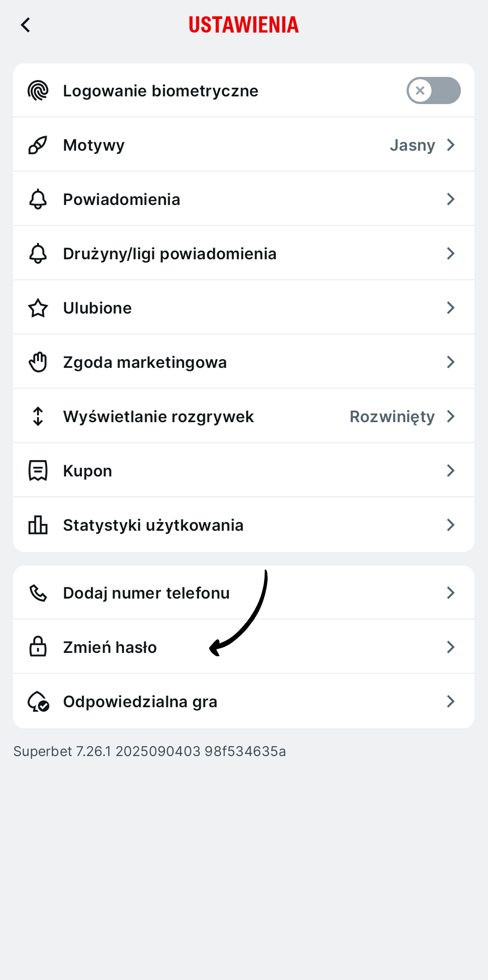Expand Motywy theme selection showing Jasny
Viewport: 488px width, 980px height.
(422, 145)
